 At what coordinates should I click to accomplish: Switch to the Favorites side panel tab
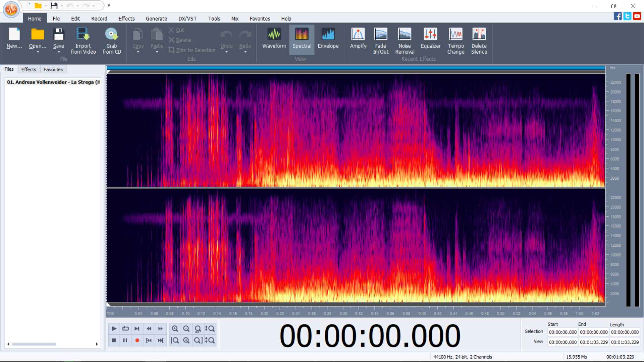(x=53, y=69)
